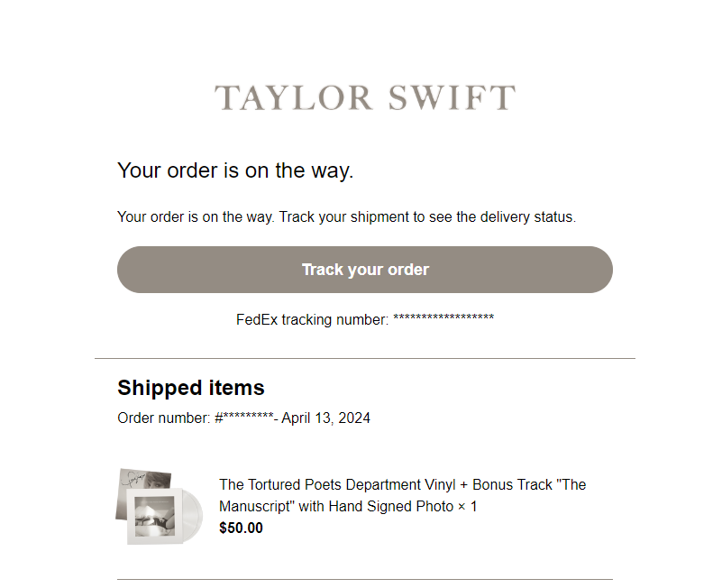Click the Taylor Swift logo header
722x588 pixels.
point(365,97)
